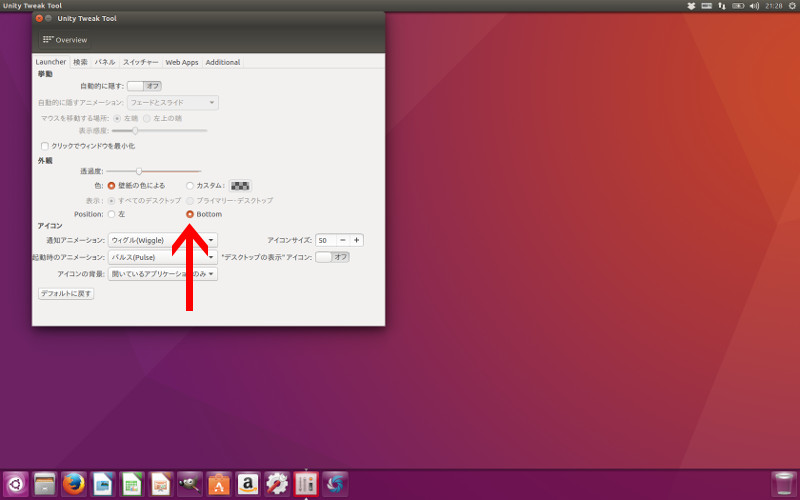Open the 起動時のアニメーション Pulse dropdown
Image resolution: width=800 pixels, height=500 pixels.
pyautogui.click(x=163, y=257)
